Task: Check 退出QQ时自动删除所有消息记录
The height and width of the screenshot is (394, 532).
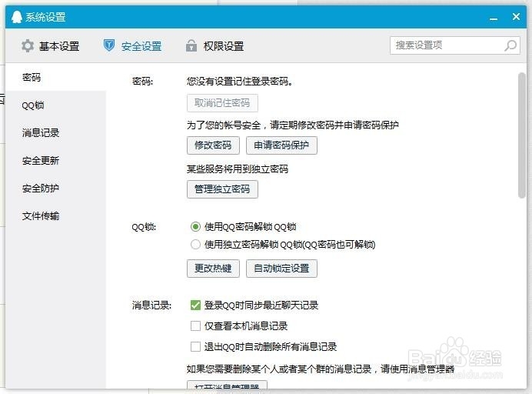Action: [195, 347]
